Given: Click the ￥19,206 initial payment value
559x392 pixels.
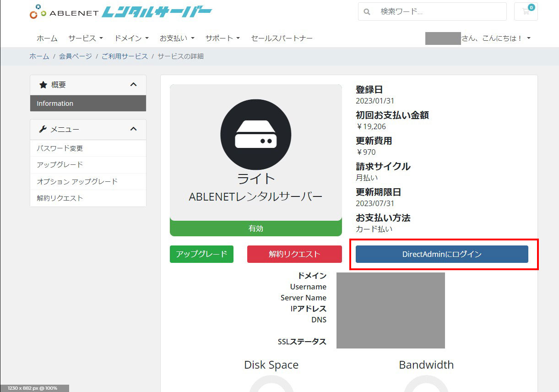Looking at the screenshot, I should 371,126.
